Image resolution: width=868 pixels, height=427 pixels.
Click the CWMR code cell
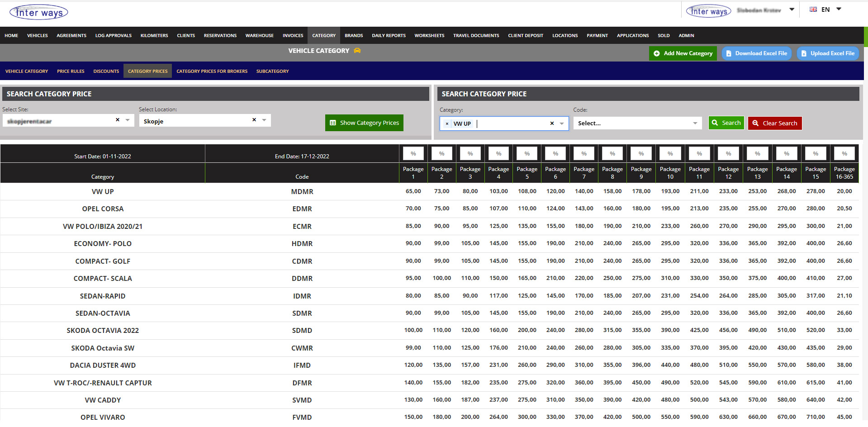(x=302, y=348)
